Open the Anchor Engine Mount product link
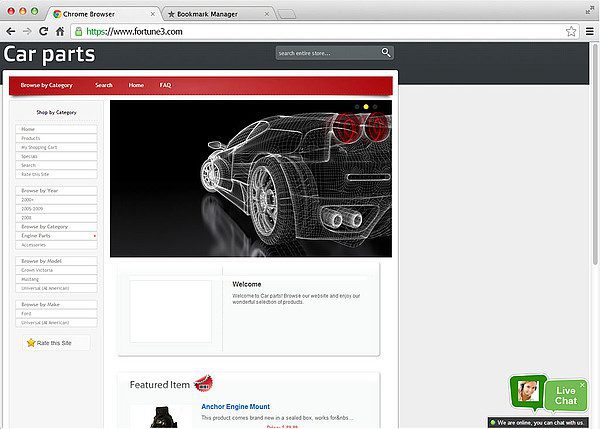600x429 pixels. 235,407
